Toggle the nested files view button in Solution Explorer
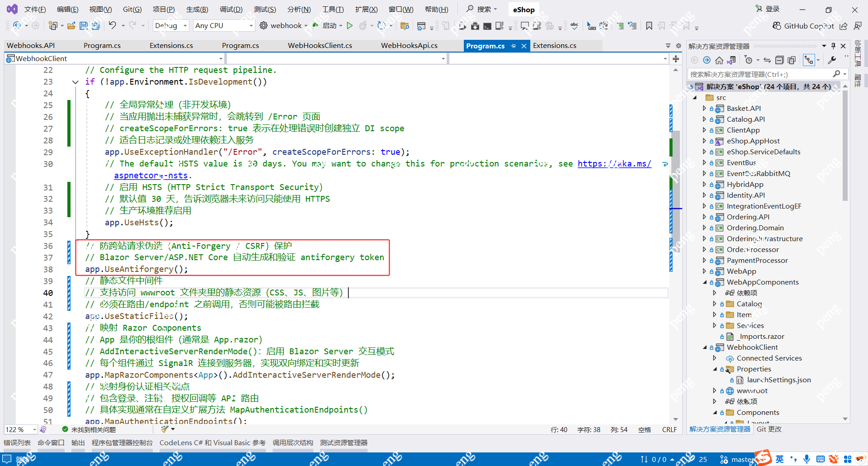 click(x=808, y=60)
